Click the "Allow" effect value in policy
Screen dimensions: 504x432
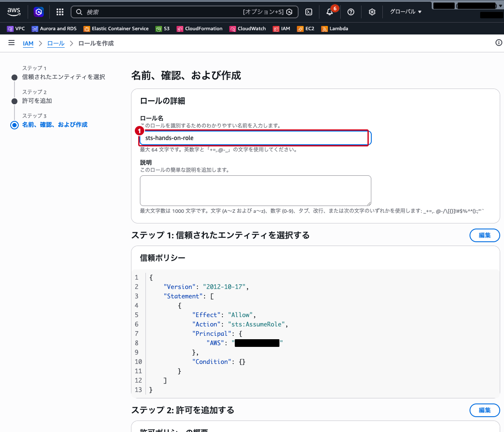[x=240, y=315]
